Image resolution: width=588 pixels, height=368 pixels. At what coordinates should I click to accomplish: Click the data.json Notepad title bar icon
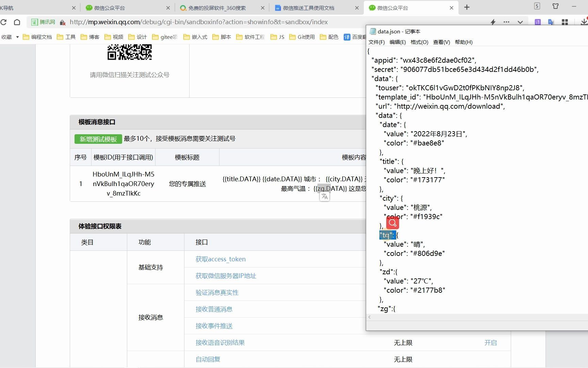372,31
